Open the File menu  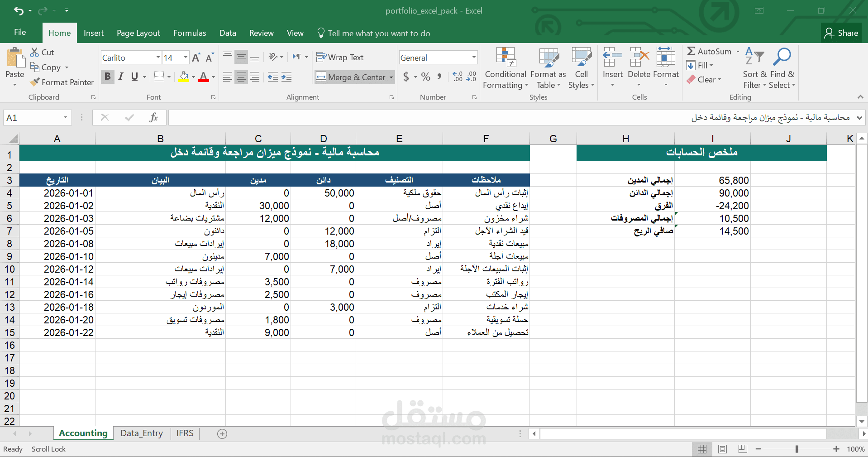(x=20, y=33)
